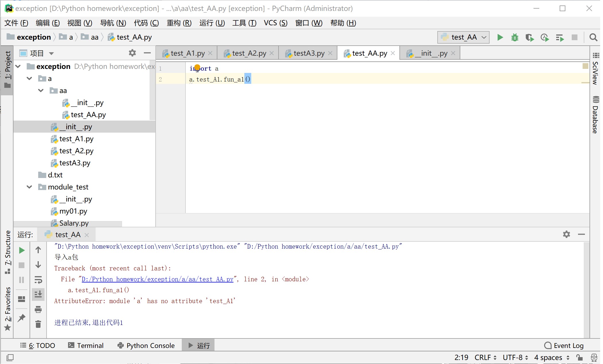The image size is (603, 364).
Task: Open the Event Log
Action: [564, 345]
